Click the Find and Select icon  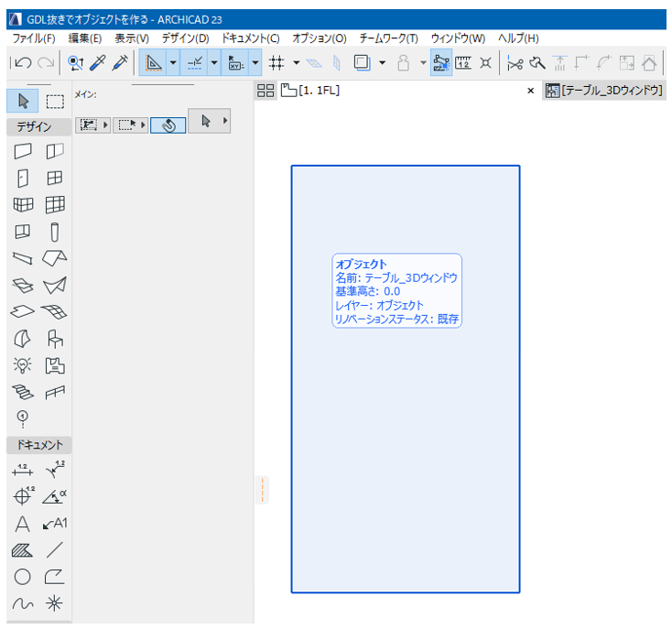[x=75, y=63]
